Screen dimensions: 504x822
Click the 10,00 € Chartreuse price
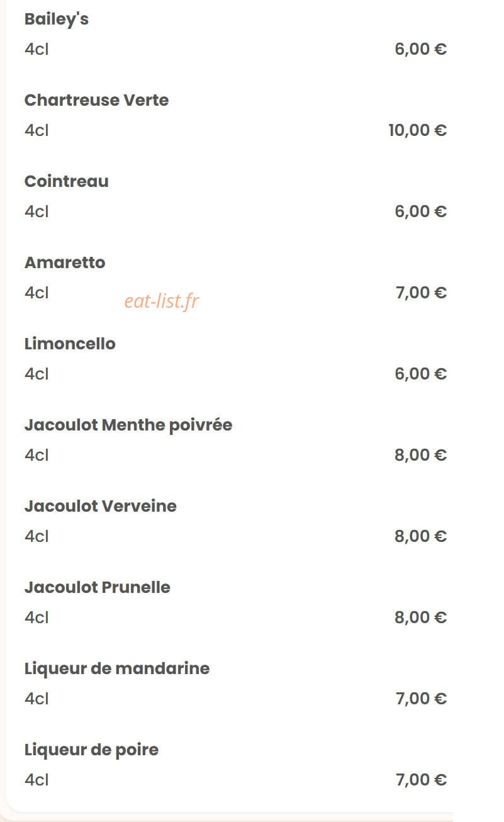pos(417,130)
